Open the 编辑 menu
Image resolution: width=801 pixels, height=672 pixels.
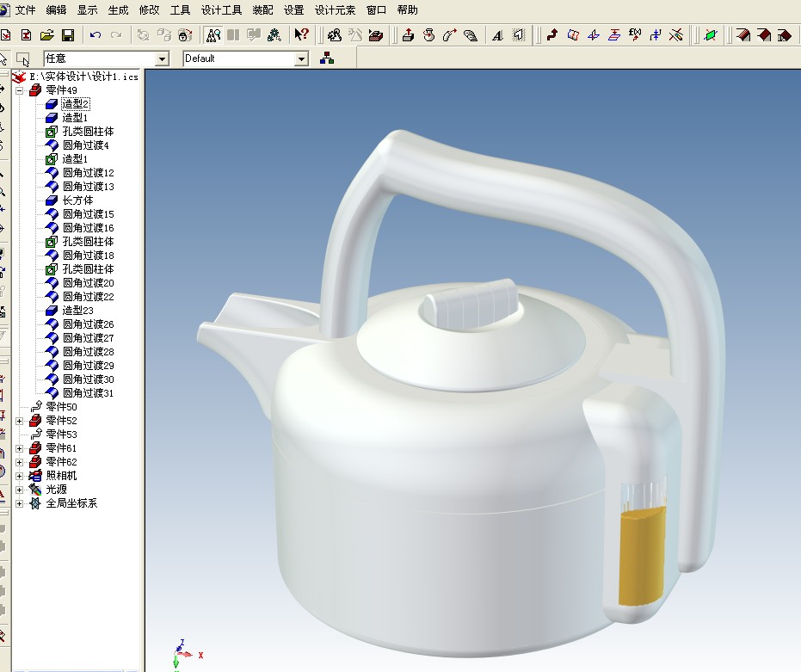click(56, 10)
